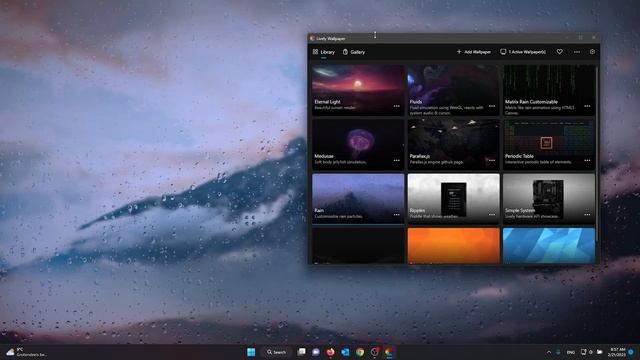Launch Google Chrome from the taskbar

pyautogui.click(x=360, y=352)
